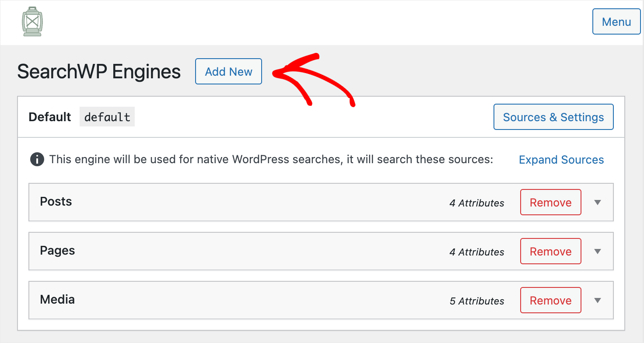Viewport: 644px width, 343px height.
Task: Click the info icon beside engine description
Action: pyautogui.click(x=37, y=160)
